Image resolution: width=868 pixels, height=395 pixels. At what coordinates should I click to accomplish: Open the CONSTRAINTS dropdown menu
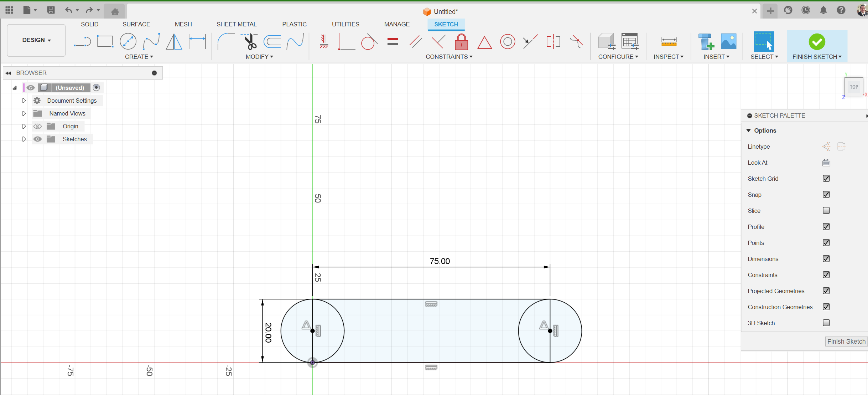coord(449,56)
